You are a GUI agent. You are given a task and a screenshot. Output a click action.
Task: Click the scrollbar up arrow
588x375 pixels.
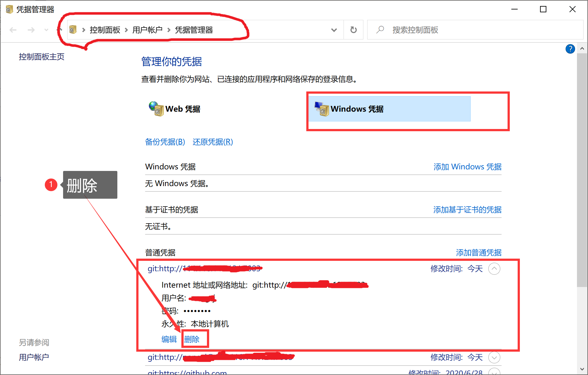582,49
